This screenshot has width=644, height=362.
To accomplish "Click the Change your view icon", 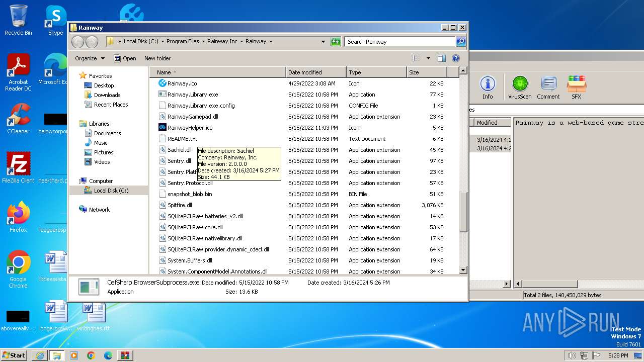I will (416, 58).
